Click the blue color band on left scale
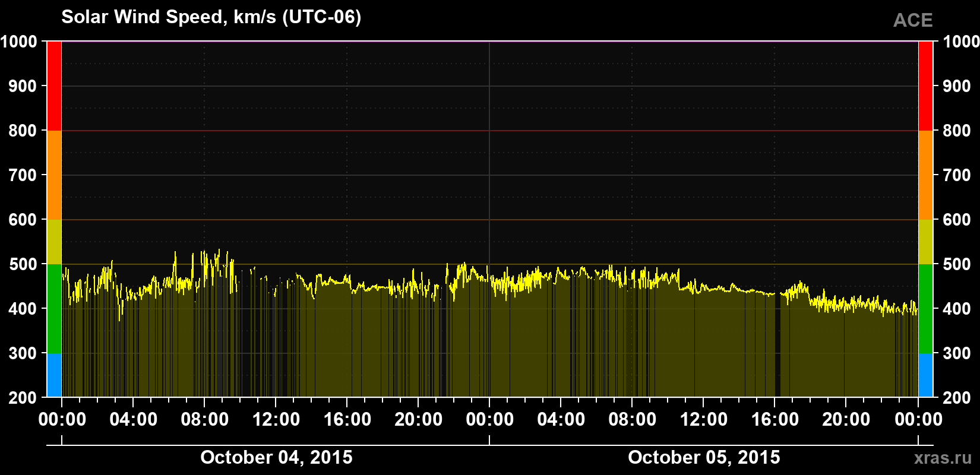The height and width of the screenshot is (475, 980). coord(54,375)
